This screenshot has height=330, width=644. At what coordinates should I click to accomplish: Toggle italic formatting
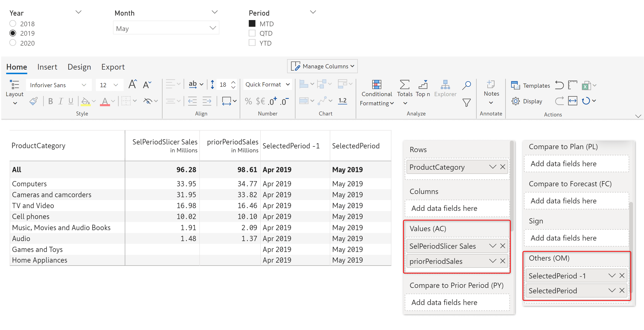click(x=61, y=101)
